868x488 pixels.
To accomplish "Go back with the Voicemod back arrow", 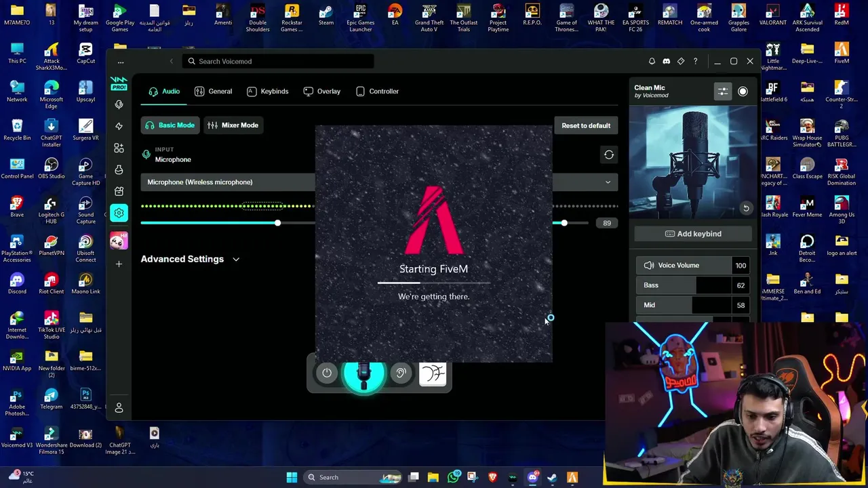I will pos(171,61).
